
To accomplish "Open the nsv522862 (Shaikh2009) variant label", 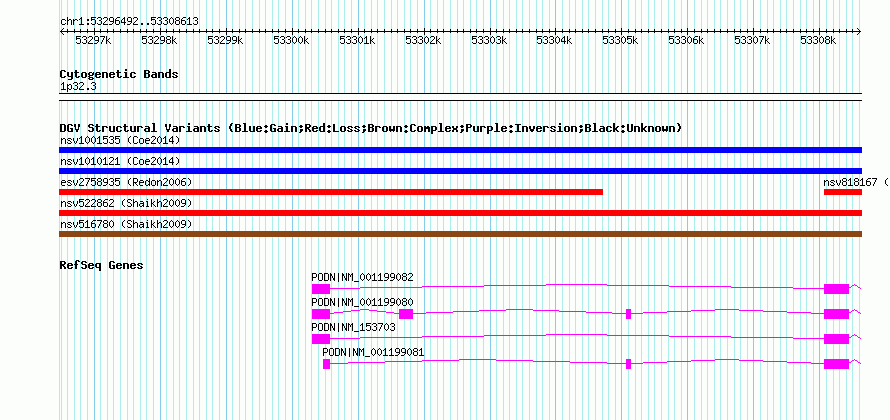I will [x=126, y=203].
